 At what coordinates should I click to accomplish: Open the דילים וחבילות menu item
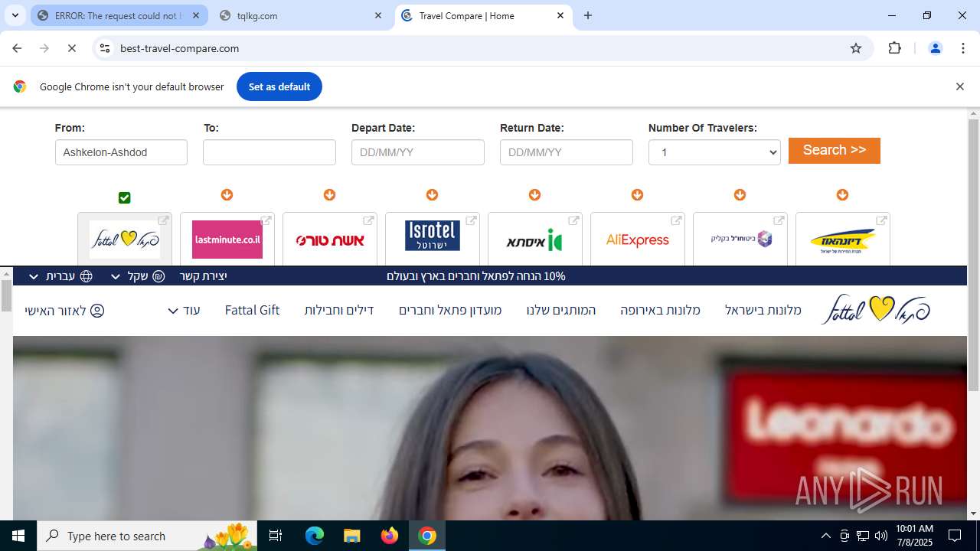click(x=339, y=310)
